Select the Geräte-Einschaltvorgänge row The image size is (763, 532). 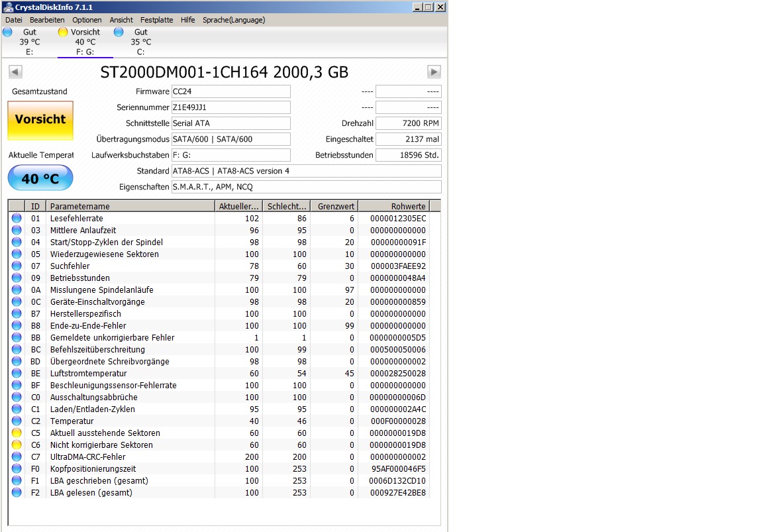[x=219, y=301]
